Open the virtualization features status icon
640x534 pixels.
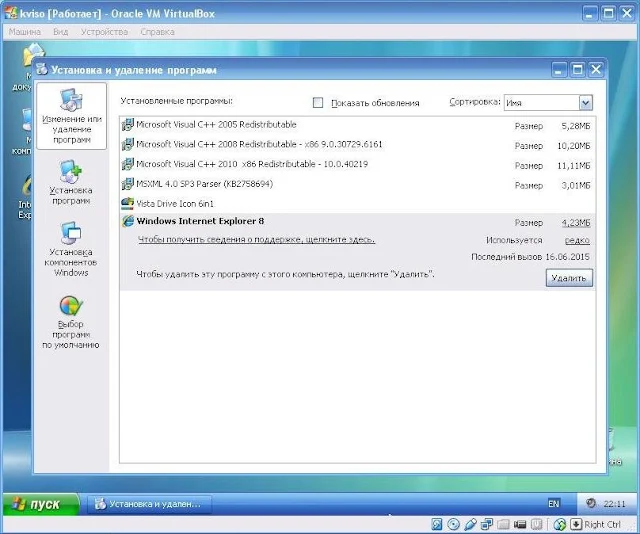click(536, 524)
